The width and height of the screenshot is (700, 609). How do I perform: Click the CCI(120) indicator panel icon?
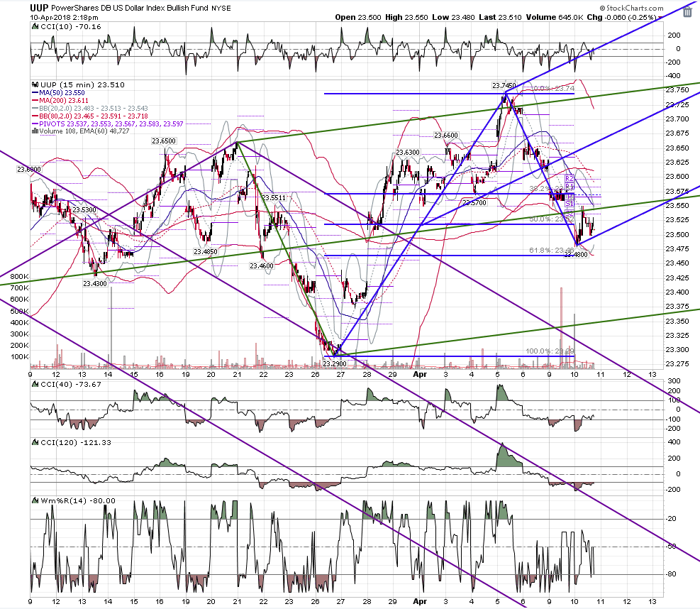pos(35,443)
